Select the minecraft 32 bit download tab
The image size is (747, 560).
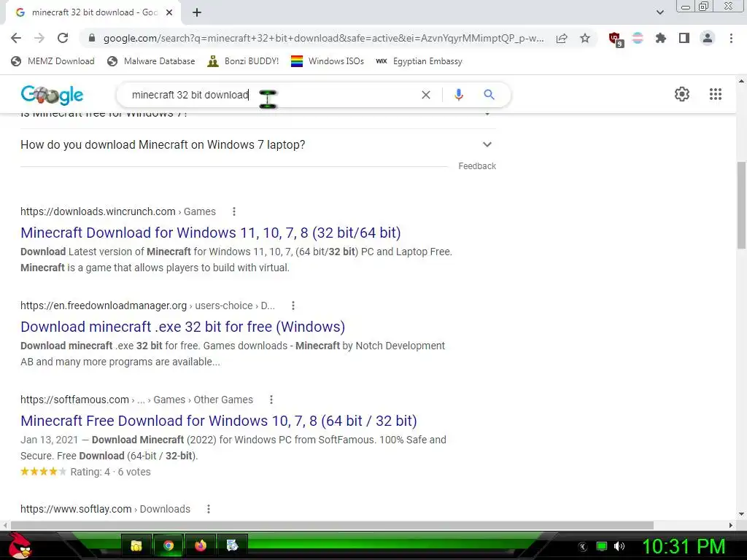[x=93, y=12]
